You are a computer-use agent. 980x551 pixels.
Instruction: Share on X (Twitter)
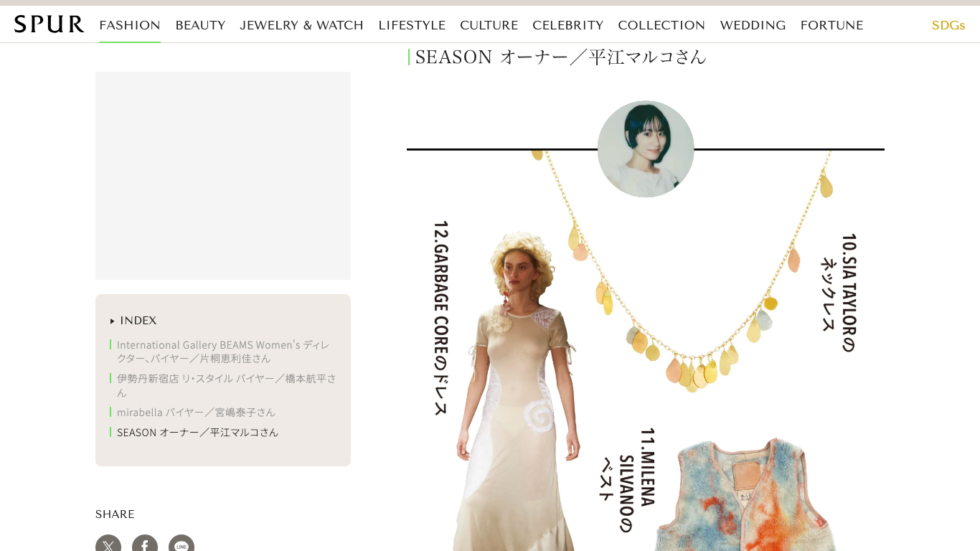[108, 547]
